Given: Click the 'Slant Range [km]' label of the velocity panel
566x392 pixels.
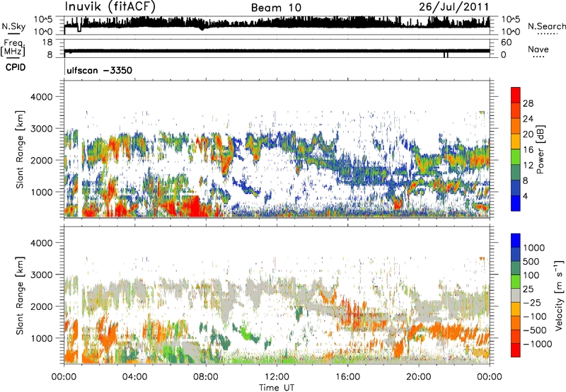Looking at the screenshot, I should [20, 296].
